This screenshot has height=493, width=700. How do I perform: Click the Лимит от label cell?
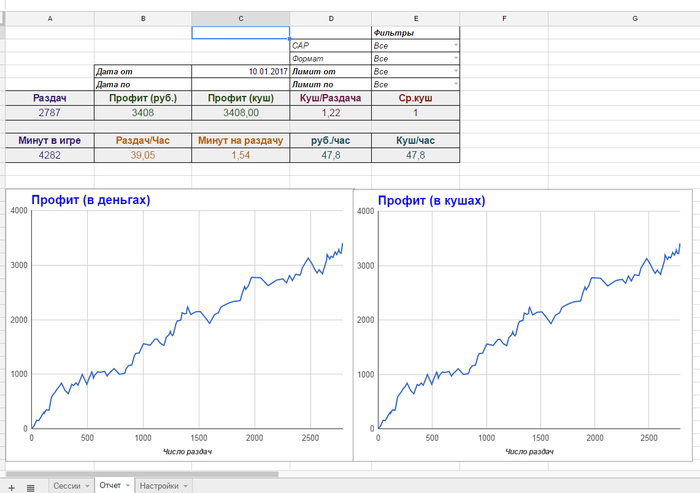[x=331, y=71]
